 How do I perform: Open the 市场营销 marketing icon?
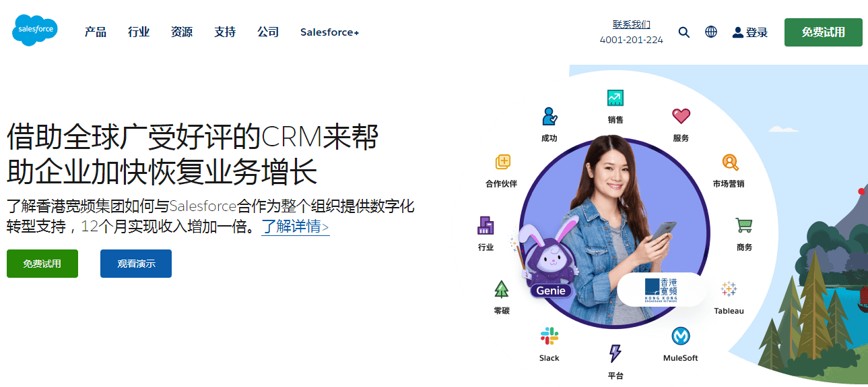[730, 162]
